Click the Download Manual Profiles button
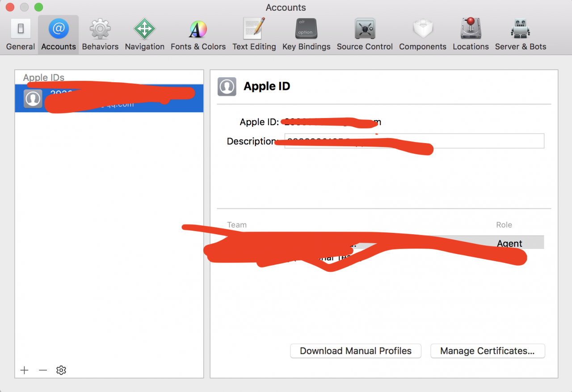 (x=356, y=351)
